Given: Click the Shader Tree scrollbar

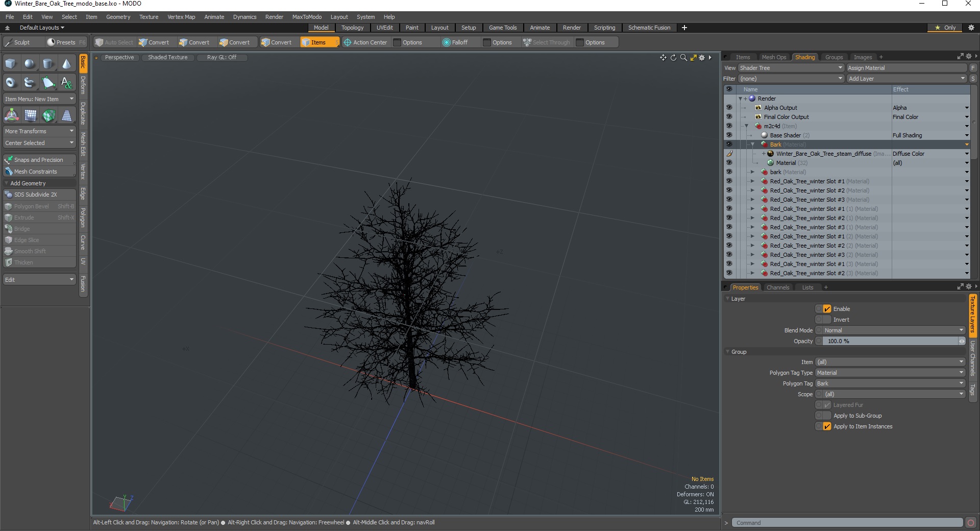Looking at the screenshot, I should 974,123.
